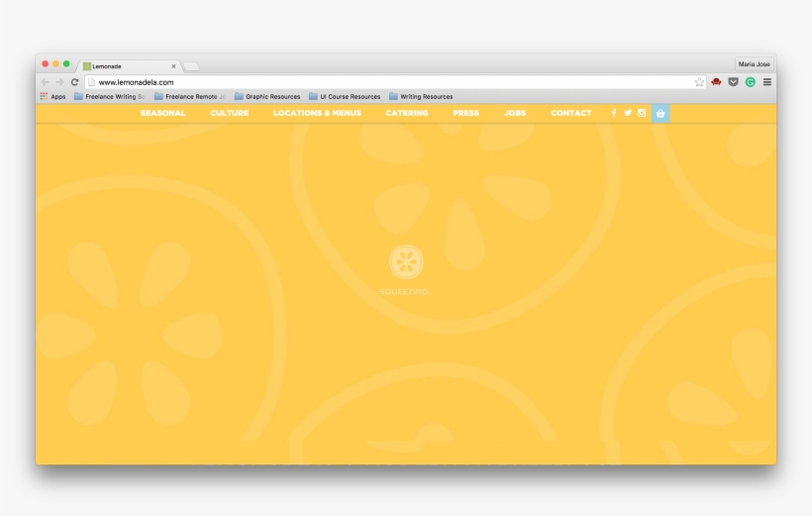Bookmark the page with star icon
The width and height of the screenshot is (812, 516).
point(699,82)
